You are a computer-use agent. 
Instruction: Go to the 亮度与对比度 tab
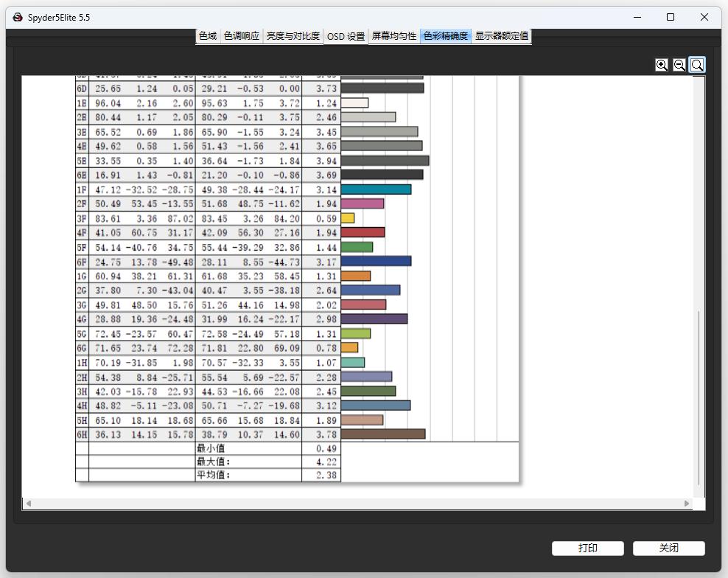293,36
